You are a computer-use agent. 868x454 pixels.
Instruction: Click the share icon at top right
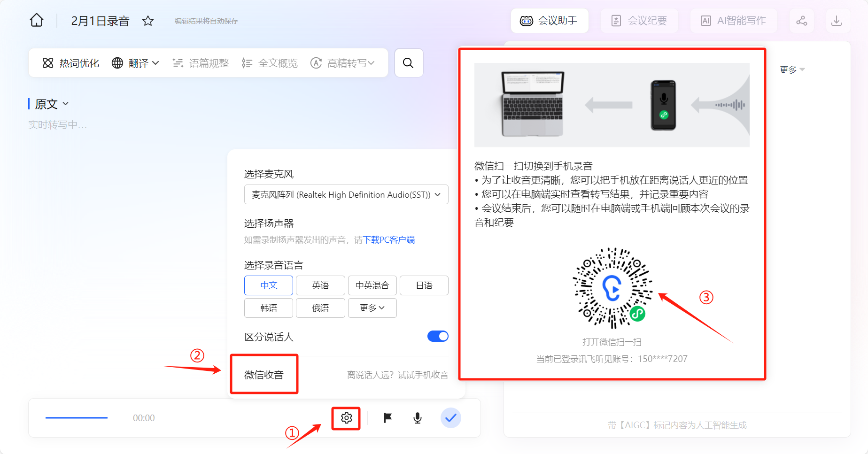(x=801, y=21)
